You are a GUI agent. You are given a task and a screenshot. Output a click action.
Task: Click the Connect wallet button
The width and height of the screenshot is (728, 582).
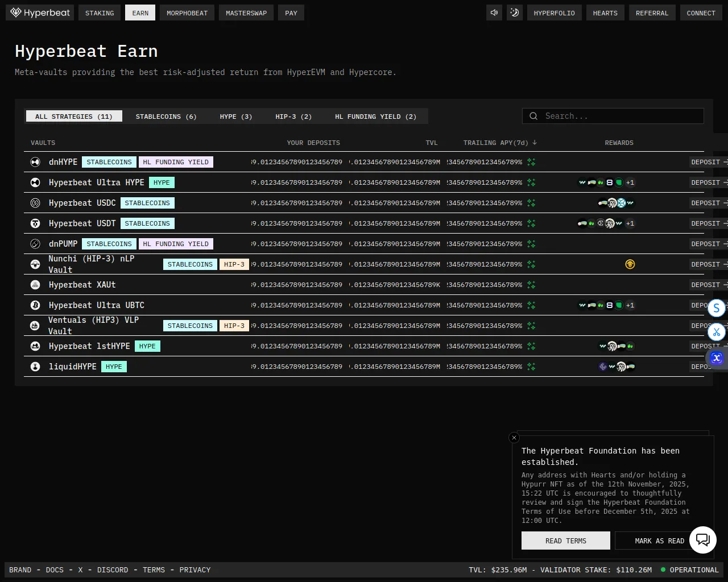click(x=701, y=13)
